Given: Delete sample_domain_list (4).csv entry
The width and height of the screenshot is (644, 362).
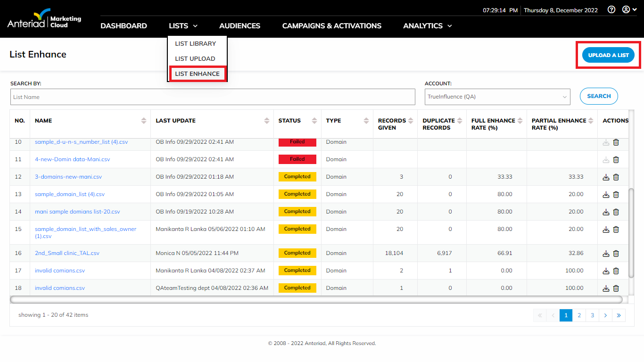Looking at the screenshot, I should [x=616, y=195].
